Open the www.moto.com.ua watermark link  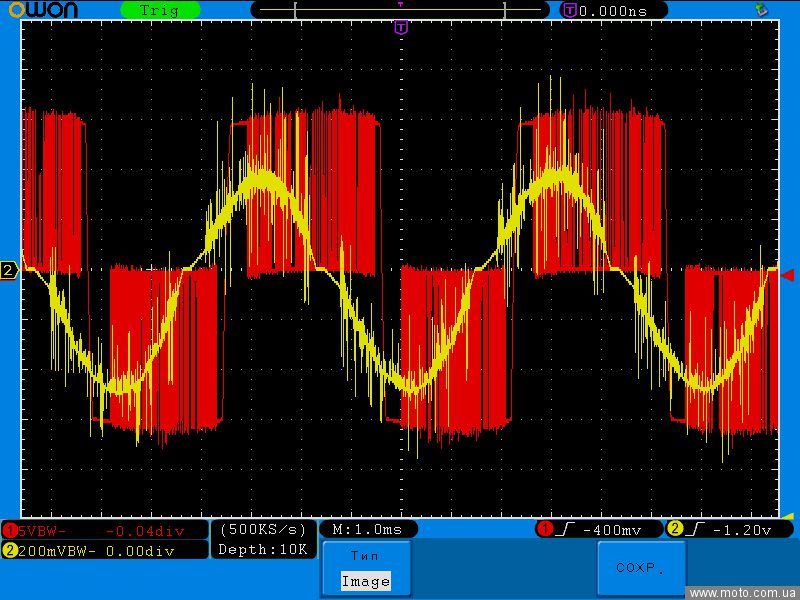pos(743,593)
